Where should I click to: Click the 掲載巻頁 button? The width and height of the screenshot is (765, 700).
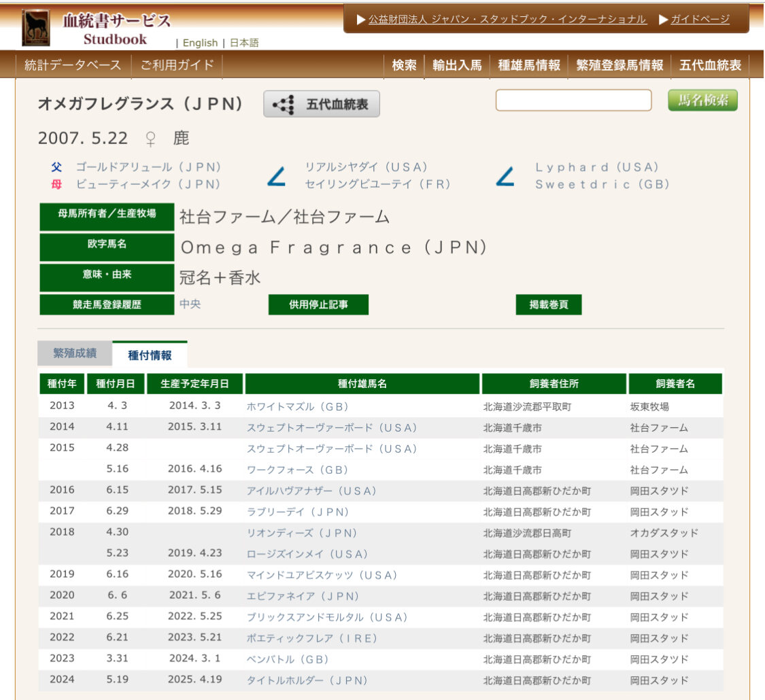click(x=548, y=304)
